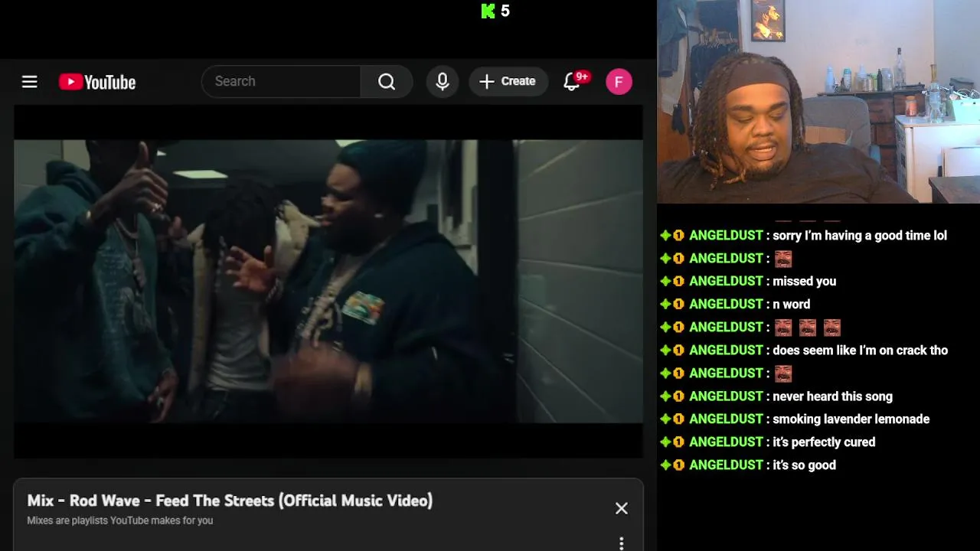Image resolution: width=980 pixels, height=551 pixels.
Task: Select chat message 'smoking lavender lemonade'
Action: tap(851, 419)
